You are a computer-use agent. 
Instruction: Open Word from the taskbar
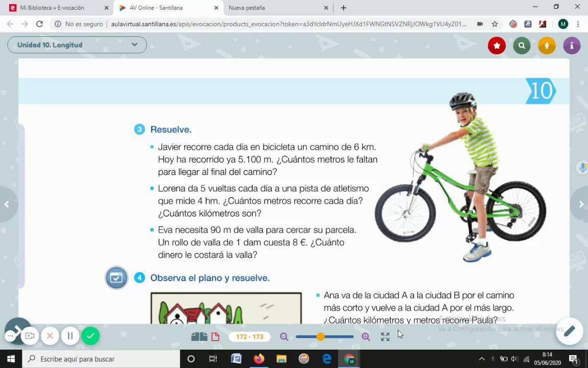[x=236, y=359]
